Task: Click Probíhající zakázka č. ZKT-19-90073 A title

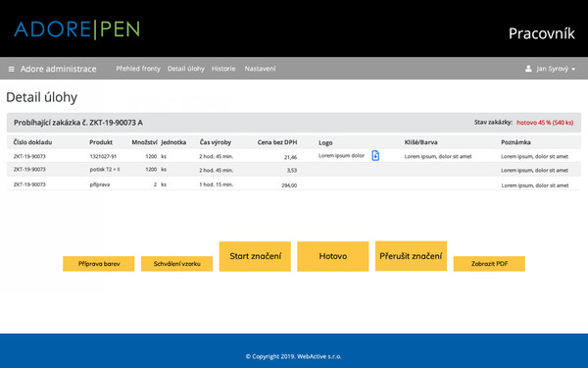Action: pyautogui.click(x=78, y=123)
